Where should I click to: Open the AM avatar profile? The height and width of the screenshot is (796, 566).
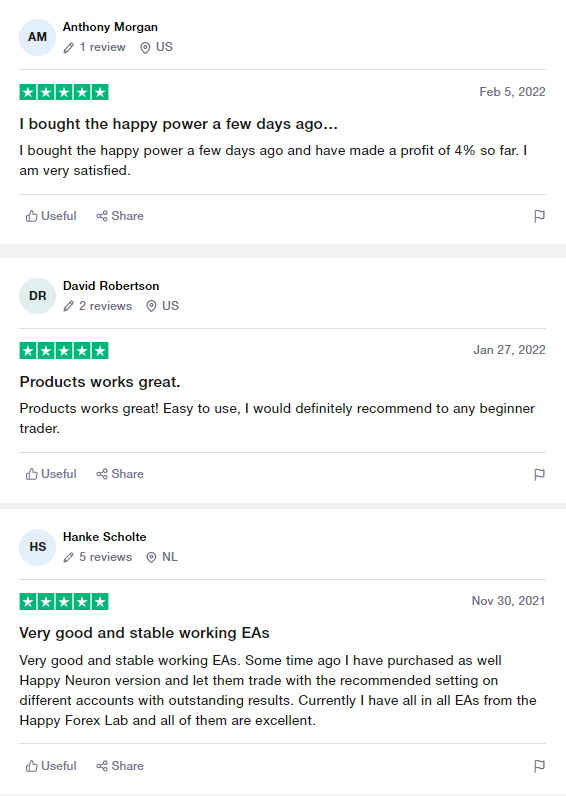coord(37,37)
